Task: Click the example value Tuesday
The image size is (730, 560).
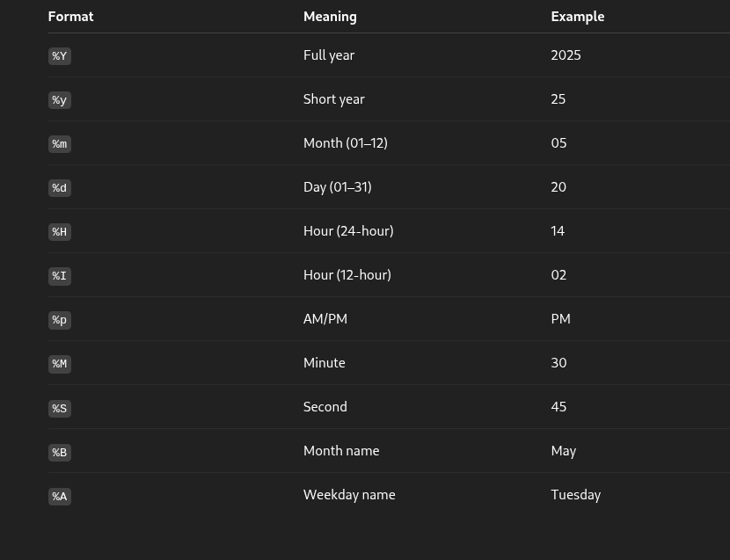Action: [x=575, y=495]
